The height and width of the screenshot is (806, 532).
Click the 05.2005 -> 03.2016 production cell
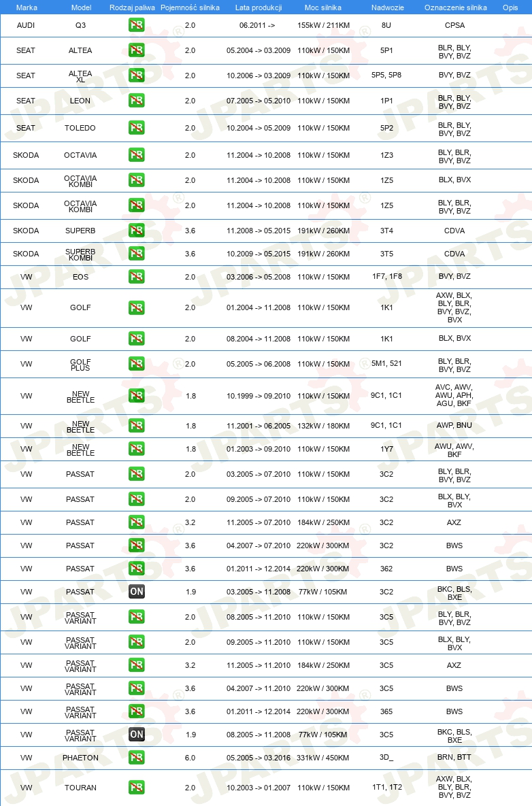pyautogui.click(x=259, y=758)
